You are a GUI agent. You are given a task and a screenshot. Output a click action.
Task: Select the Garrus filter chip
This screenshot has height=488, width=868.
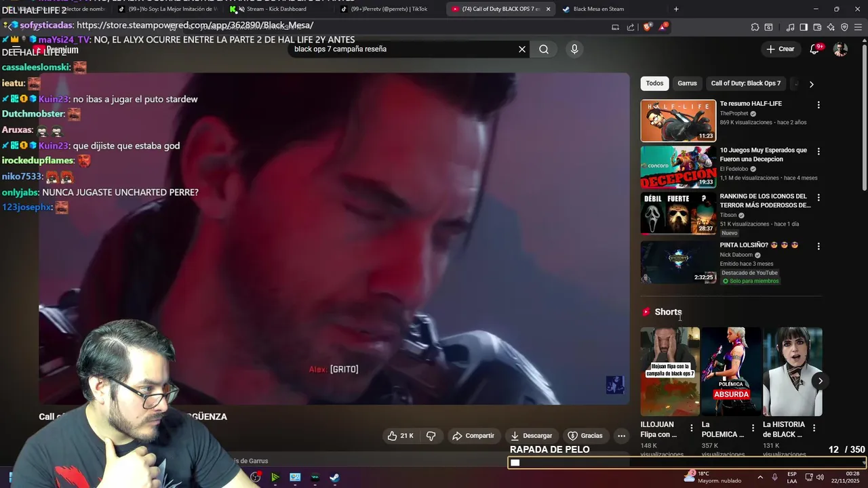(687, 83)
